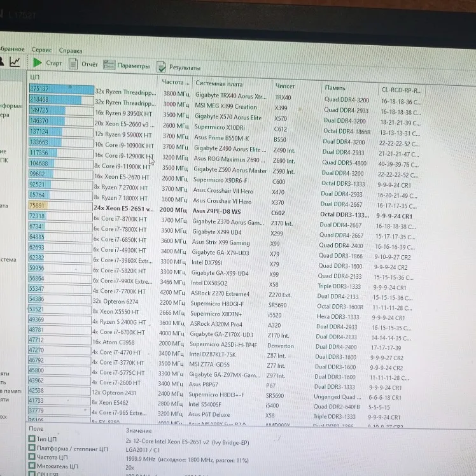Viewport: 476px width, 476px height.
Task: Select the highlighted 75891 score bar
Action: 60,206
